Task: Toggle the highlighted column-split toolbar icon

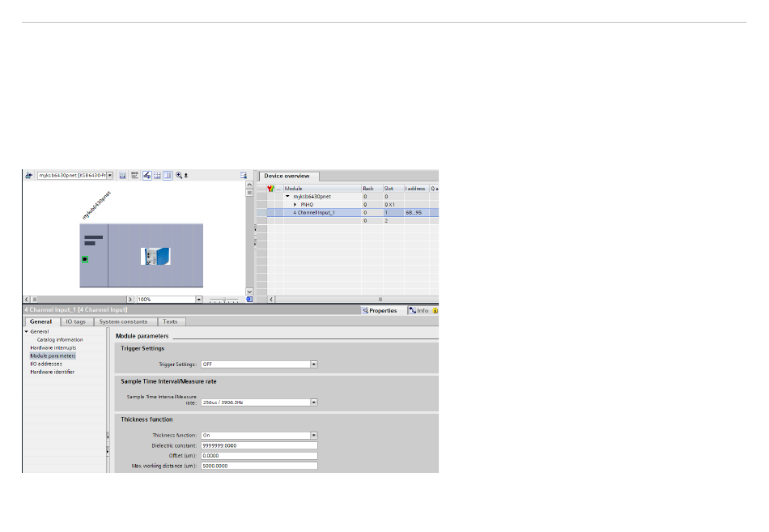Action: tap(168, 175)
